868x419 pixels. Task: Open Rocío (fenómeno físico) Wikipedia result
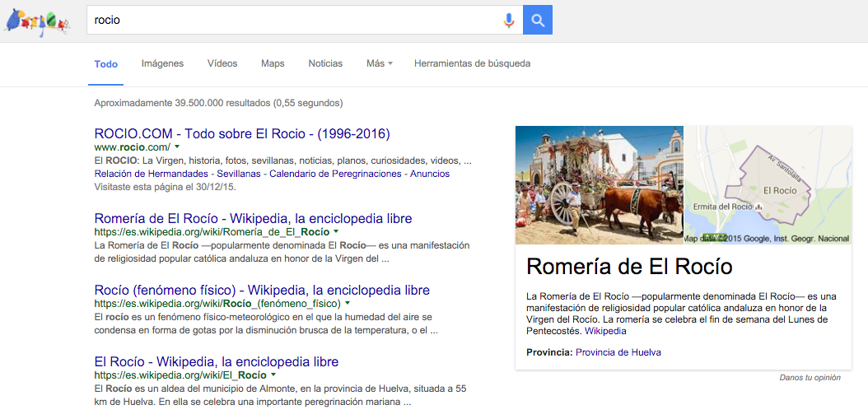pos(262,291)
